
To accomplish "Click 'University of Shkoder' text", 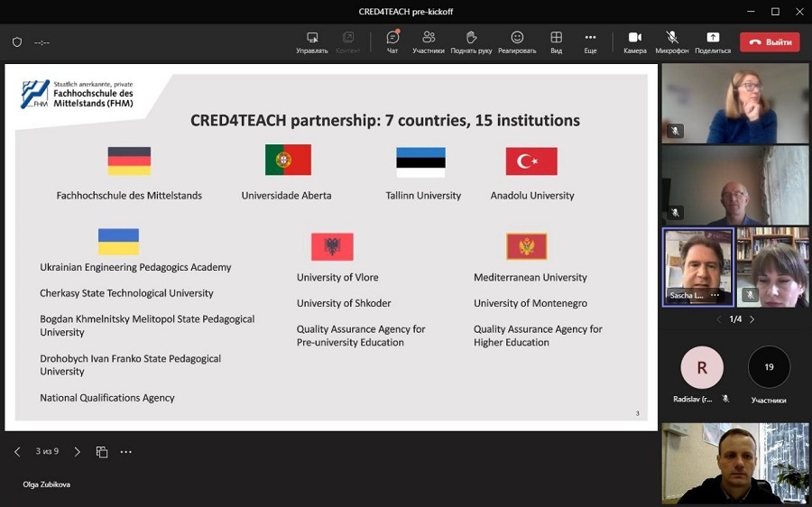I will tap(344, 303).
